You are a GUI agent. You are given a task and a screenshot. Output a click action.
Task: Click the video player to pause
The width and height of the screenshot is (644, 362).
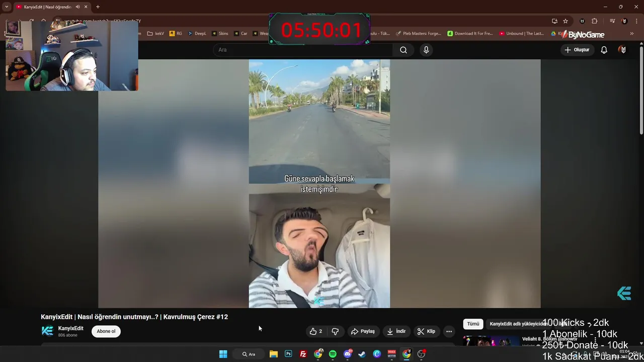tap(319, 184)
